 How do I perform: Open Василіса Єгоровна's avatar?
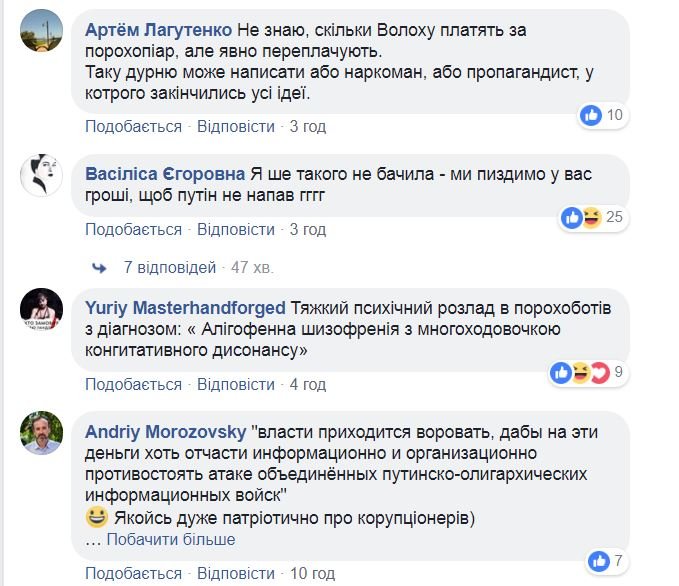(x=41, y=176)
